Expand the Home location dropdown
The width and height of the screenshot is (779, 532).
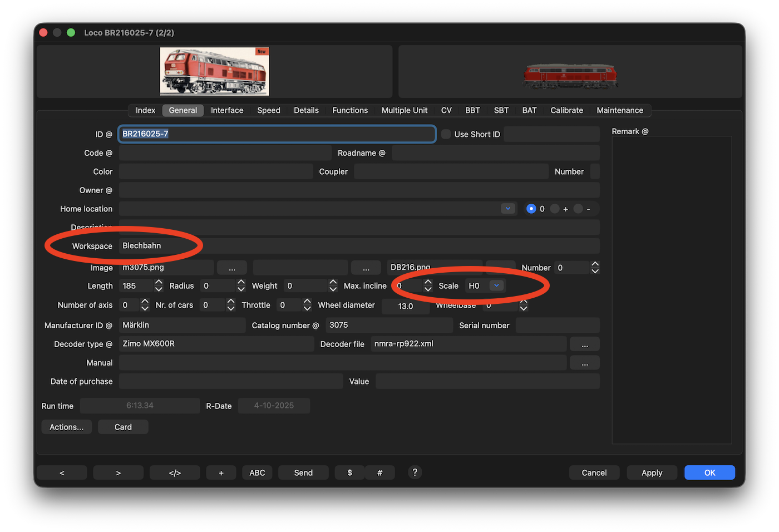[507, 209]
